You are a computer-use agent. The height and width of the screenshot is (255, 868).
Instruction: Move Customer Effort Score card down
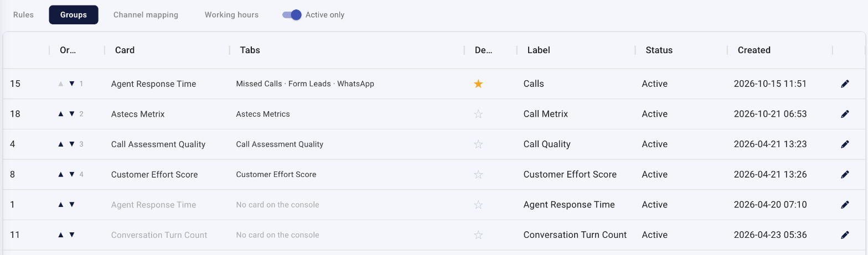pos(72,174)
